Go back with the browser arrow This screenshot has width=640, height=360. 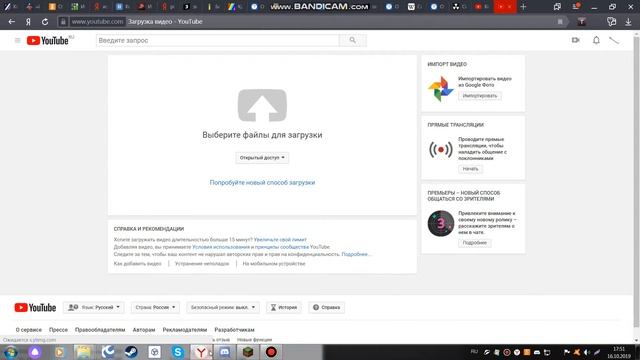pyautogui.click(x=11, y=22)
